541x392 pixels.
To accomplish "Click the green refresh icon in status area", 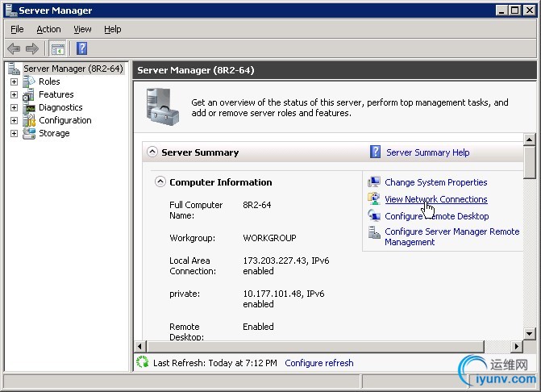I will [142, 362].
